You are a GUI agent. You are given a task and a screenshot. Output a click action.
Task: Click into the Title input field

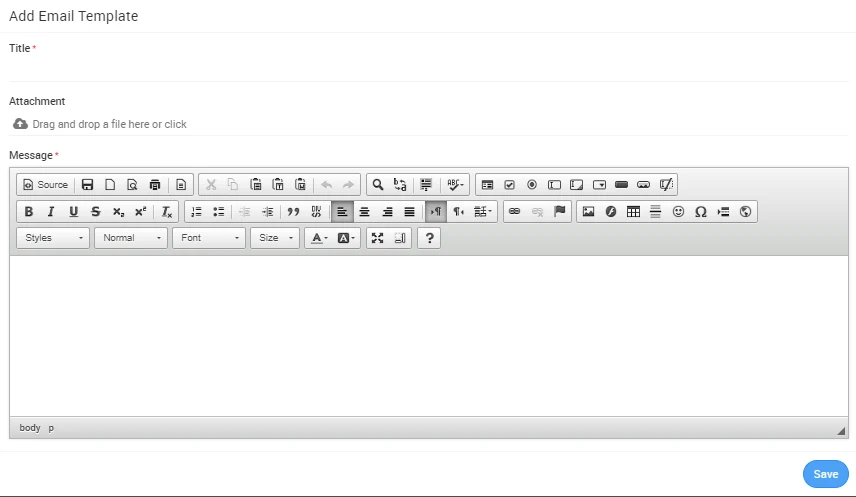[x=428, y=69]
